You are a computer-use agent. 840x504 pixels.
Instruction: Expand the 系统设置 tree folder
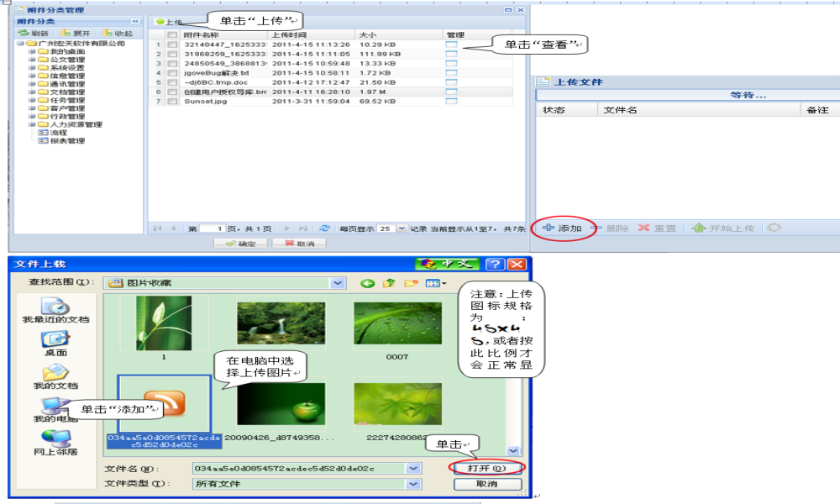click(x=32, y=67)
